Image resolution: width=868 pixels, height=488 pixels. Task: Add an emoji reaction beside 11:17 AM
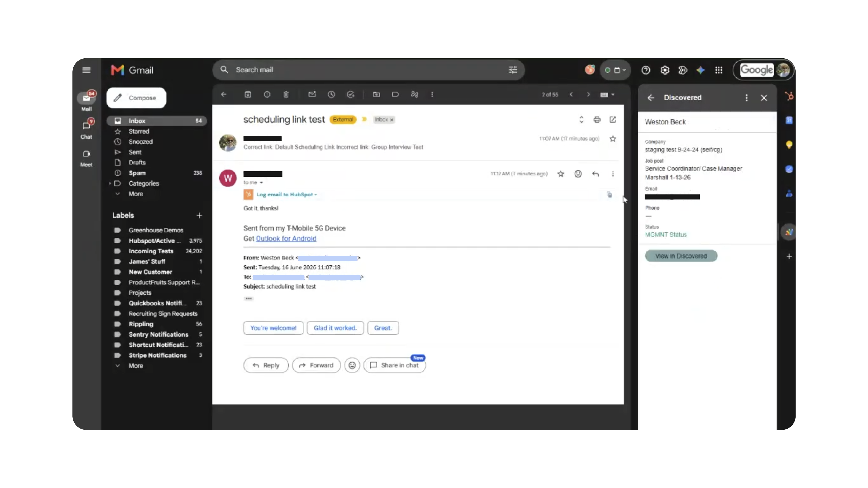pyautogui.click(x=578, y=174)
